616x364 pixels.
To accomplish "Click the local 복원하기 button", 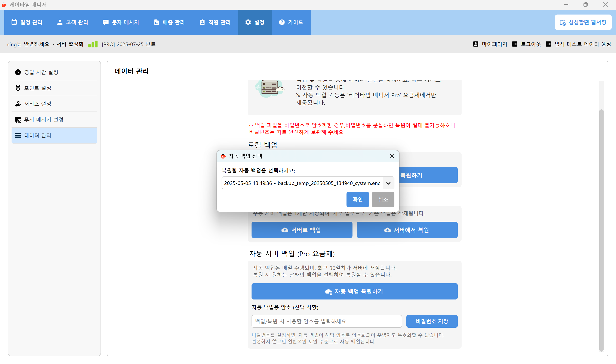I will [x=428, y=175].
